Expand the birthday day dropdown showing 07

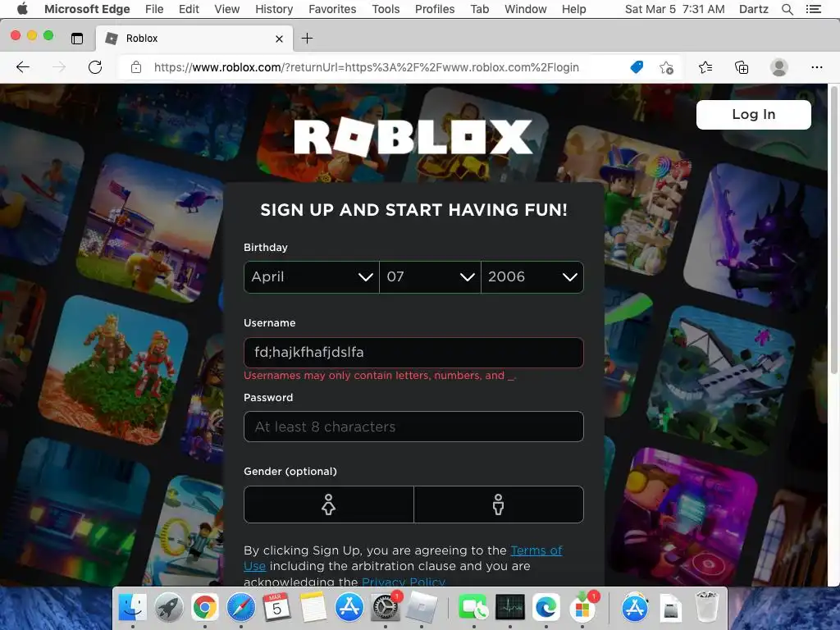[430, 277]
